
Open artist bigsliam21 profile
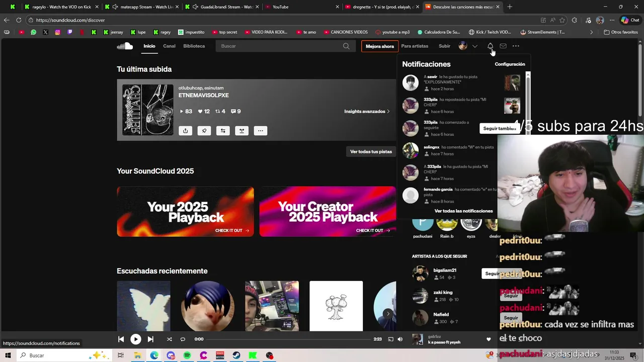(445, 270)
